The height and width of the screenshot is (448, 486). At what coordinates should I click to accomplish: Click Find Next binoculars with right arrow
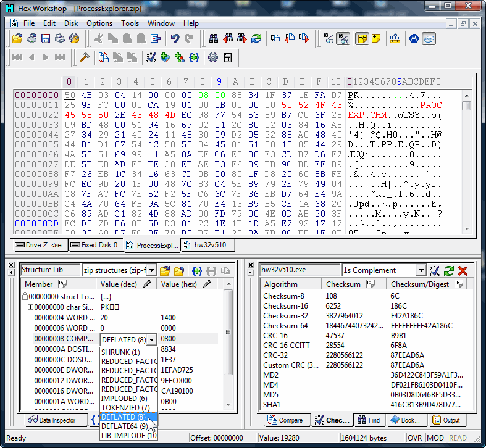point(242,39)
